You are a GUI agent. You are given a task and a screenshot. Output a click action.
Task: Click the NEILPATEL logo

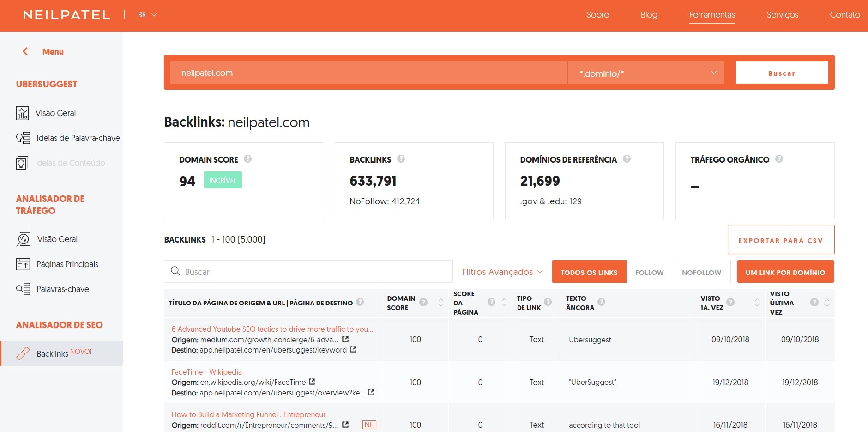point(66,15)
